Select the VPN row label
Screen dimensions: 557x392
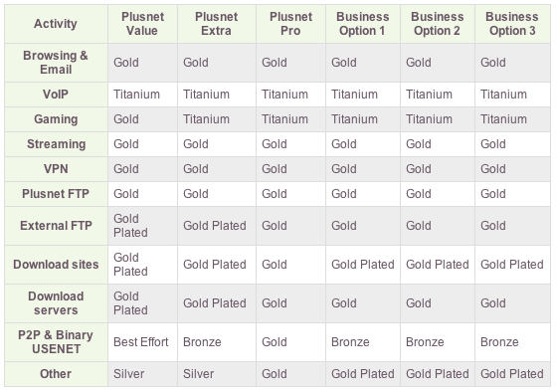(56, 169)
